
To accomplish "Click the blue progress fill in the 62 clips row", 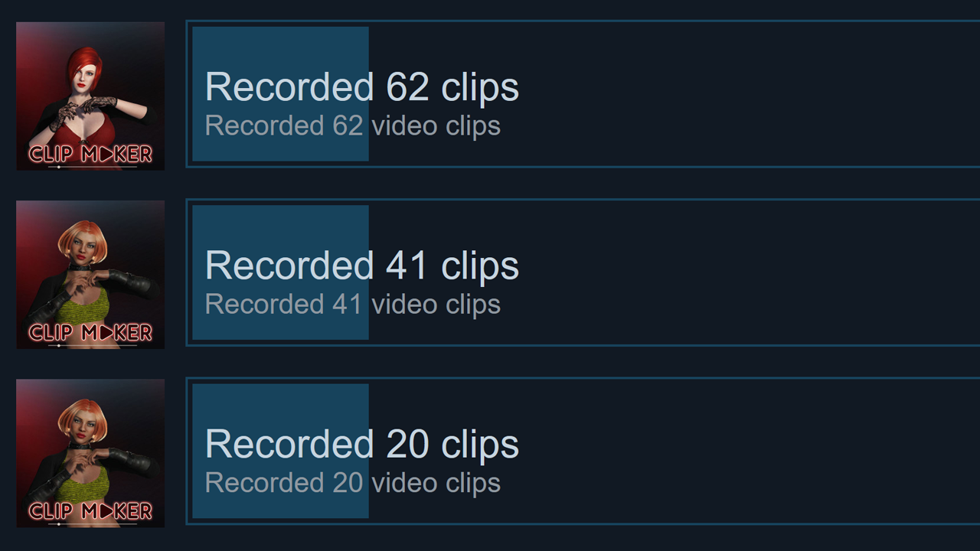I will coord(280,94).
